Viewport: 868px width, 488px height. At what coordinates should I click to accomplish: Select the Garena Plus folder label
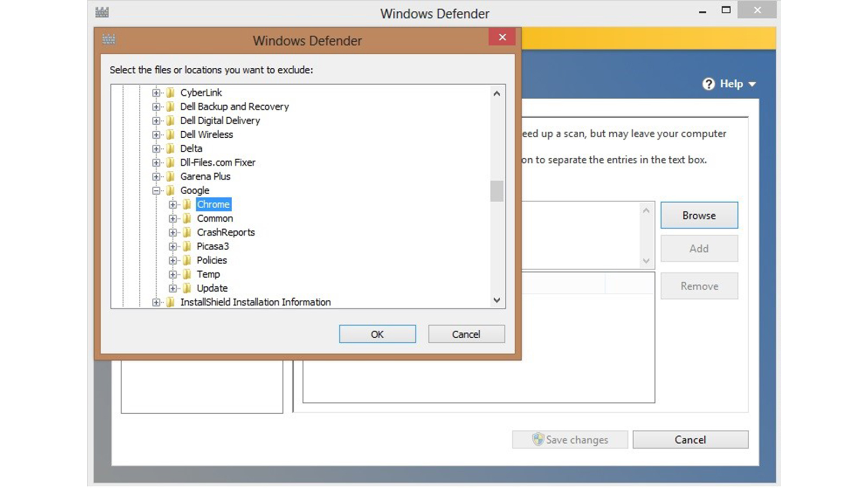pyautogui.click(x=205, y=177)
